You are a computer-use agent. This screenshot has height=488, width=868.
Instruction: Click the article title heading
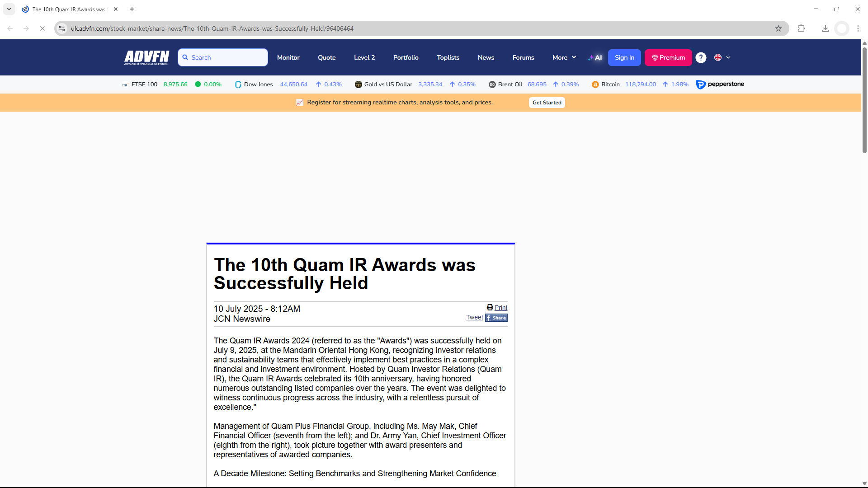point(344,274)
